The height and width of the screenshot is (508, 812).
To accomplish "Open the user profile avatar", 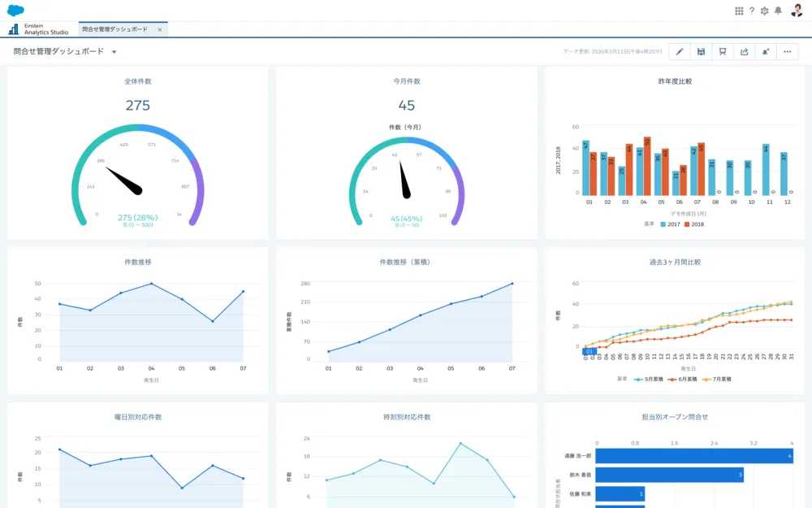I will [797, 11].
